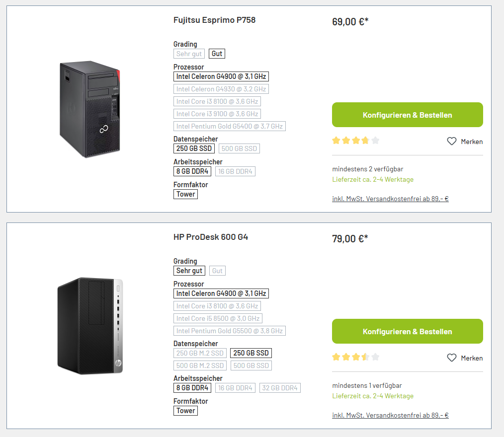
Task: Click the heart icon for Fujitsu Esprimo P758
Action: tap(452, 141)
